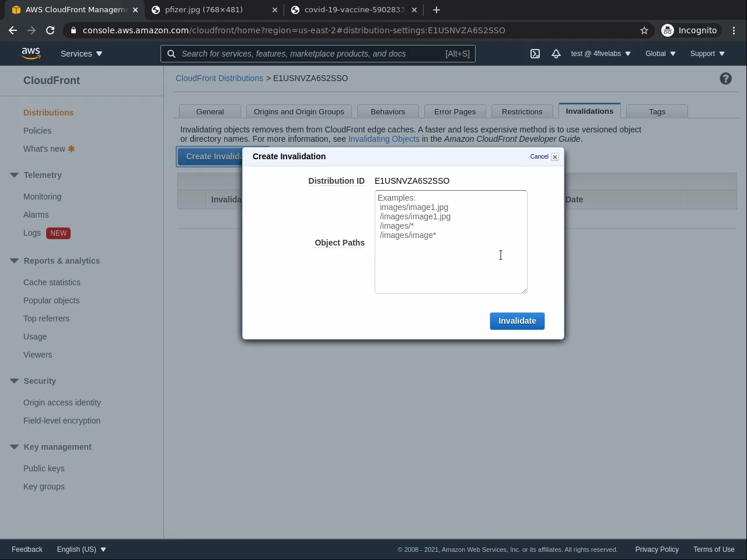The image size is (747, 560).
Task: Open What's new in the sidebar
Action: click(x=44, y=149)
